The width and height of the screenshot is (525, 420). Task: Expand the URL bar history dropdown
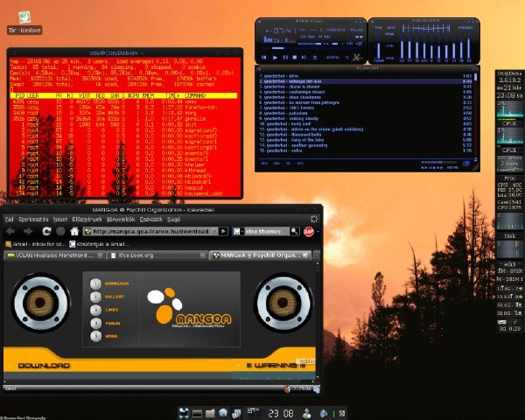point(214,231)
